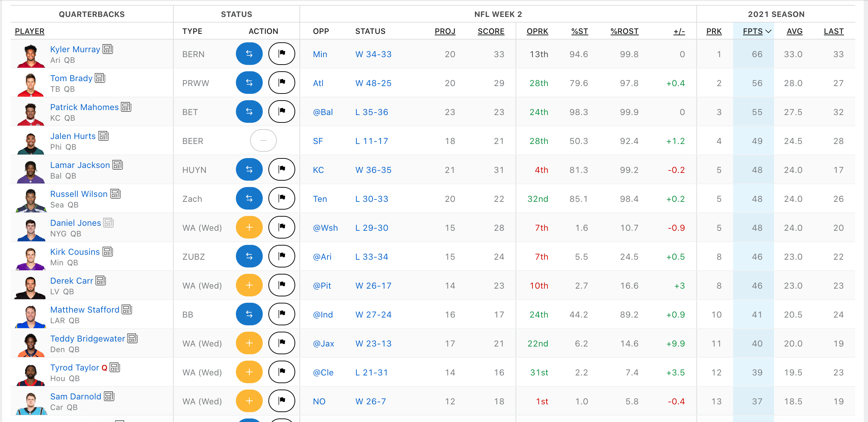
Task: View the W 48-25 Buccaneers game result
Action: pyautogui.click(x=373, y=83)
